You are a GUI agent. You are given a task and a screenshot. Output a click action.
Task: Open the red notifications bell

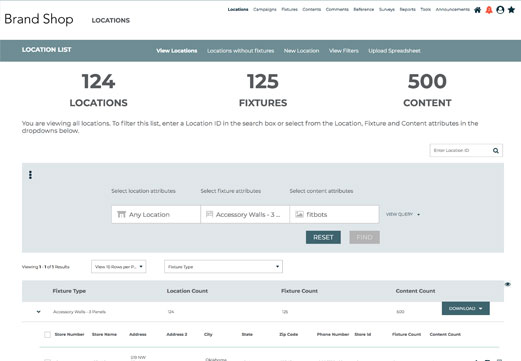489,10
